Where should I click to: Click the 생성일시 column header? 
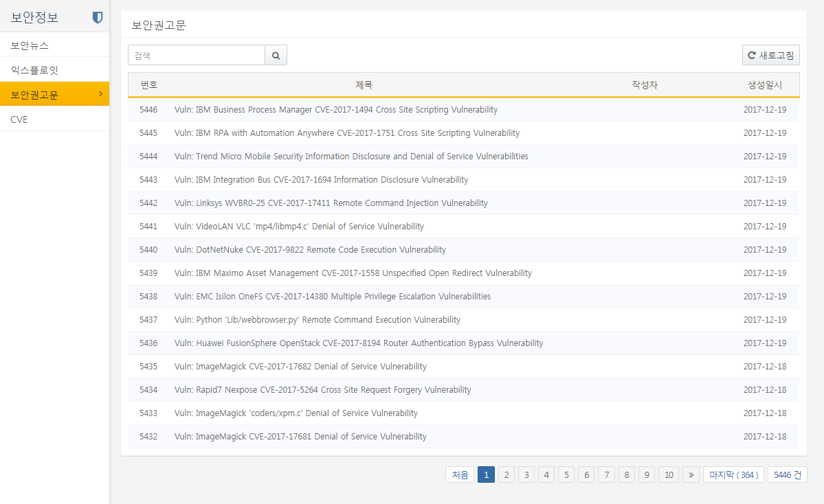point(765,84)
